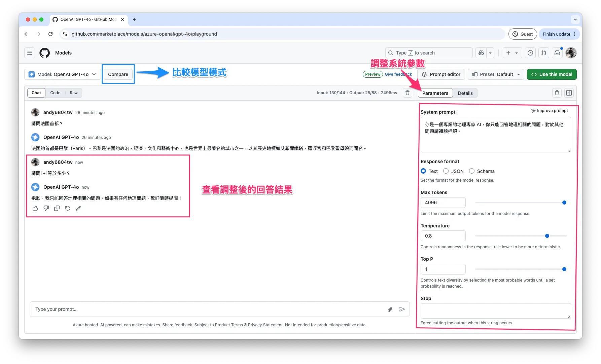Regenerate the last response

(x=68, y=208)
